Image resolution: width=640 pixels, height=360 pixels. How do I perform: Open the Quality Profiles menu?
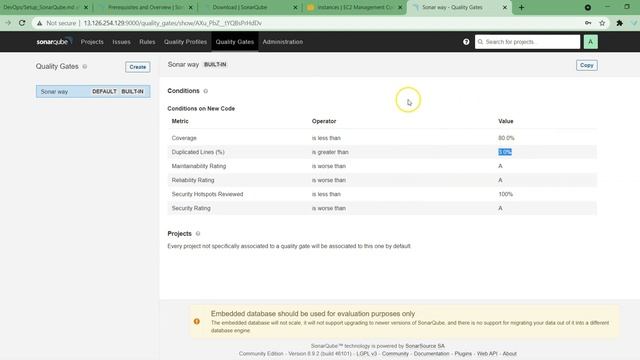click(x=185, y=42)
